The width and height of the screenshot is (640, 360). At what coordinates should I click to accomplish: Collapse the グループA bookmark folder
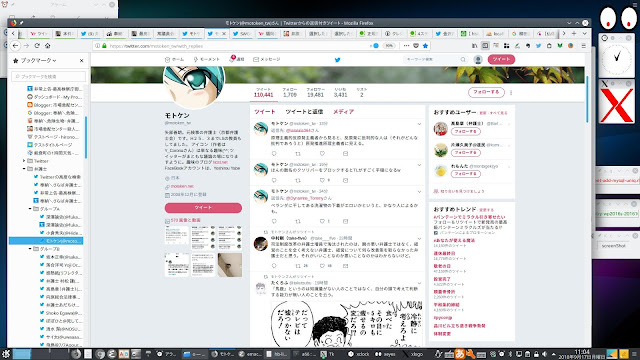click(x=30, y=209)
